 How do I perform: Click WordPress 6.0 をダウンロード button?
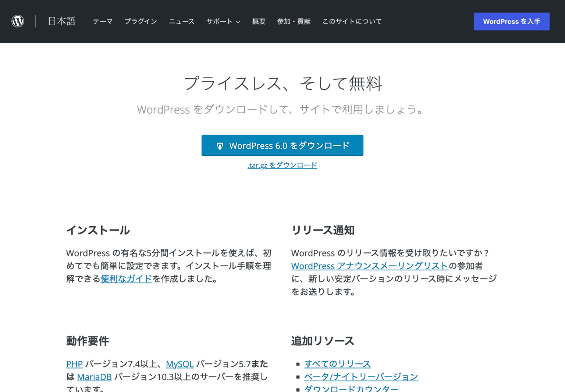[x=282, y=145]
